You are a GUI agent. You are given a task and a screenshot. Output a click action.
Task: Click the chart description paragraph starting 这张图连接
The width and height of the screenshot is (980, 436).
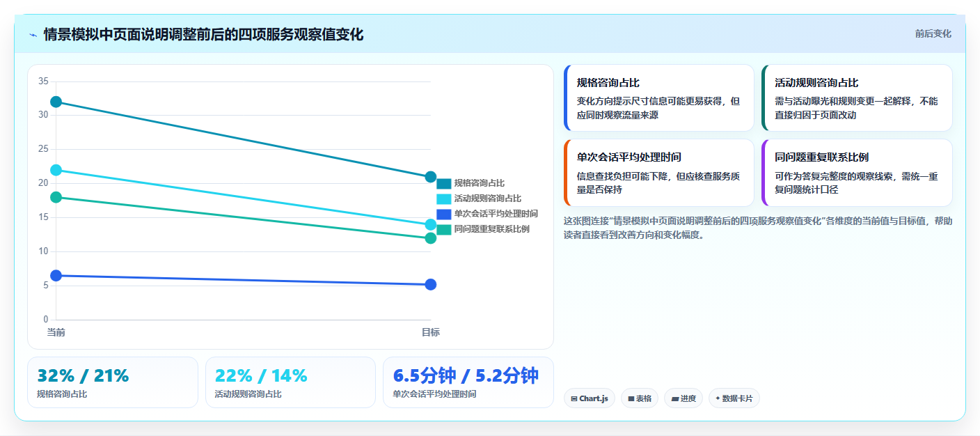pos(758,228)
